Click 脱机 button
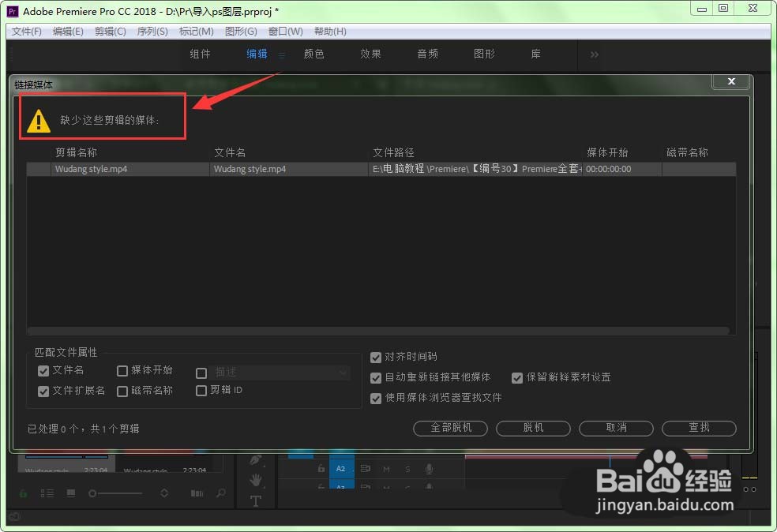Image resolution: width=777 pixels, height=532 pixels. (x=533, y=428)
